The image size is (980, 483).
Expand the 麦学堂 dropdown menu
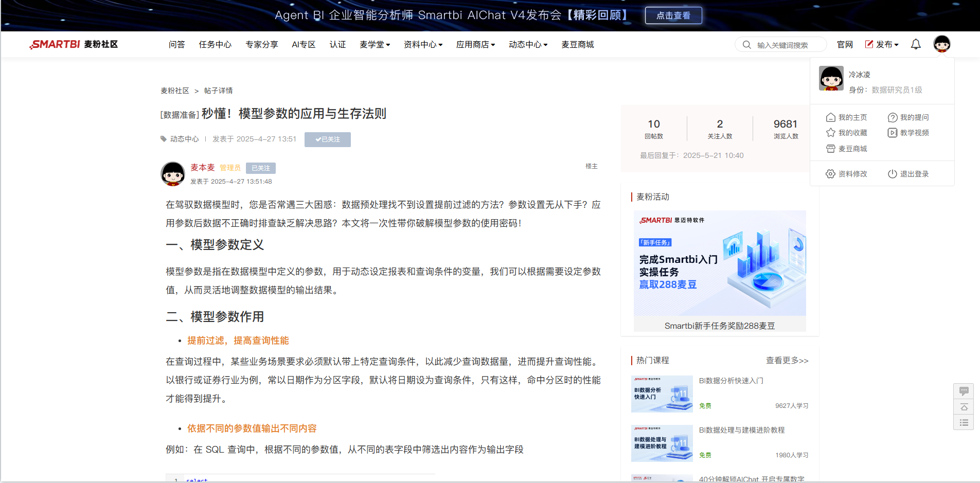(375, 45)
